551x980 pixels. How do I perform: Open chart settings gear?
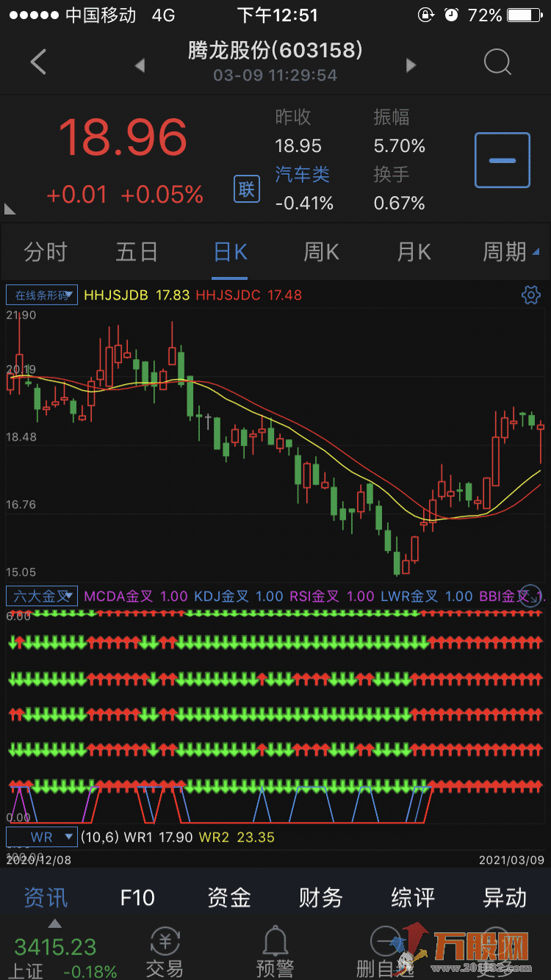pos(530,295)
